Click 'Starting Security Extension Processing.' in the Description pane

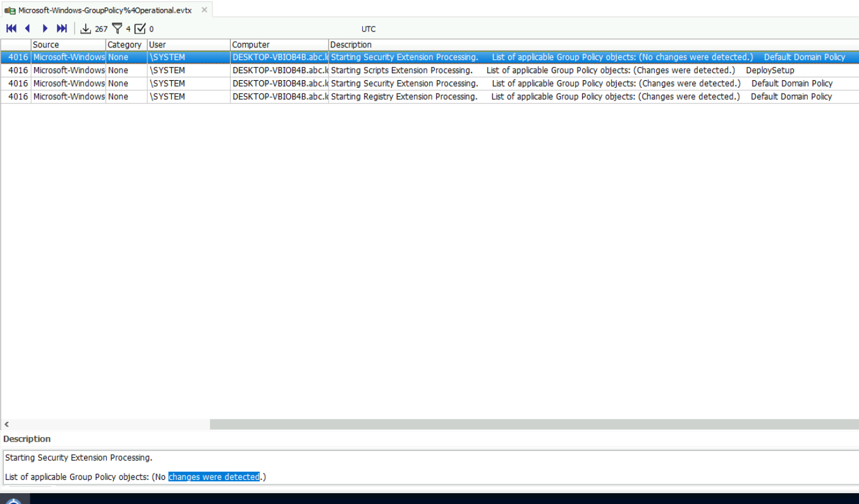pos(78,457)
